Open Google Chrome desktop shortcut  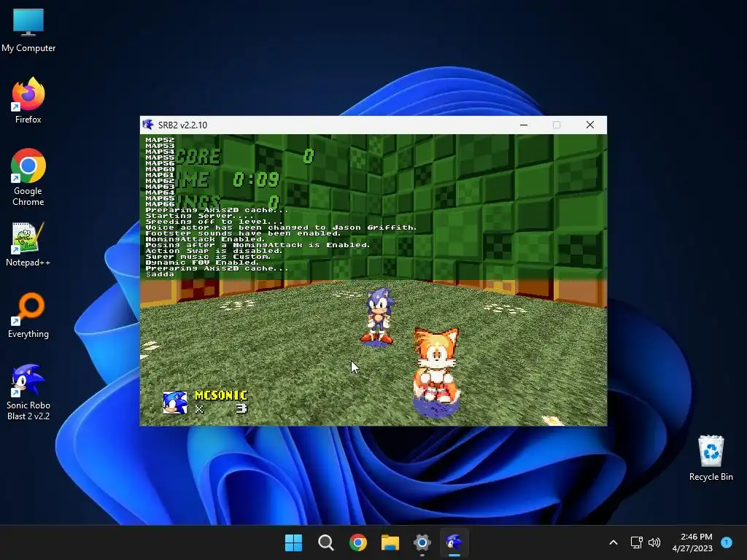28,177
